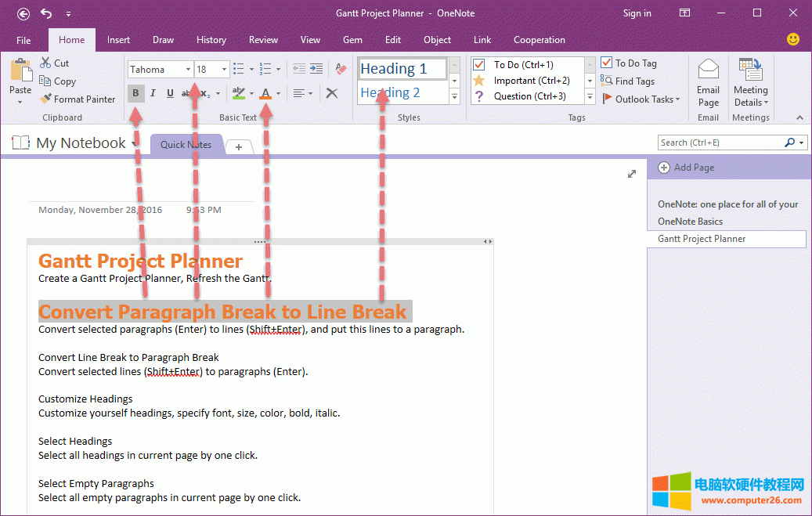Toggle underline formatting button
The width and height of the screenshot is (812, 516).
pyautogui.click(x=170, y=93)
